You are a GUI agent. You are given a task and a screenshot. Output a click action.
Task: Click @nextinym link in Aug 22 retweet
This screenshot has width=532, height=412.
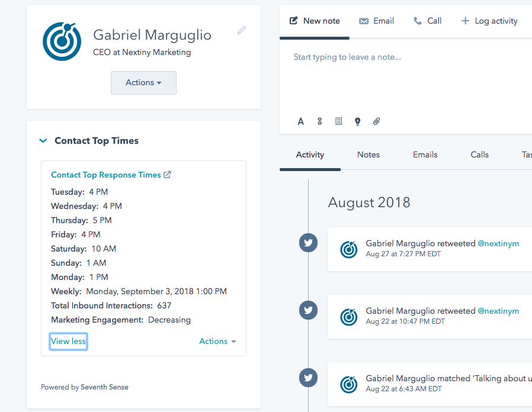click(x=498, y=311)
